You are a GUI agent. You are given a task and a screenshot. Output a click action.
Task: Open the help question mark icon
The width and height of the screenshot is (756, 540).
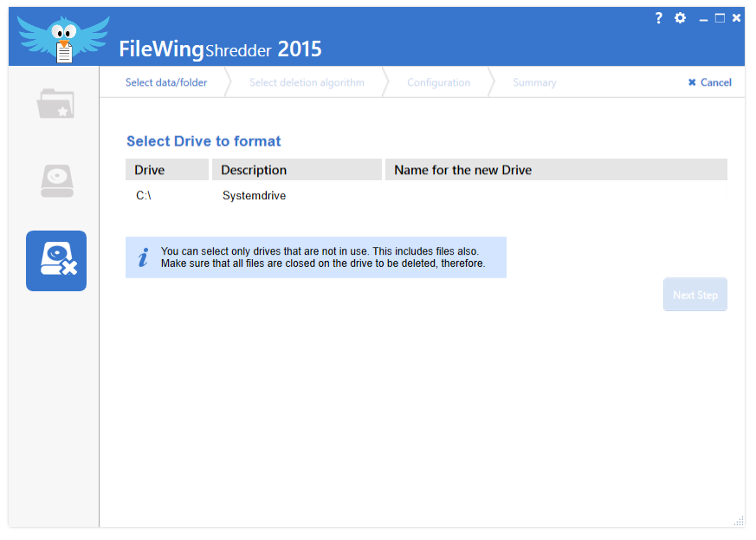[659, 18]
